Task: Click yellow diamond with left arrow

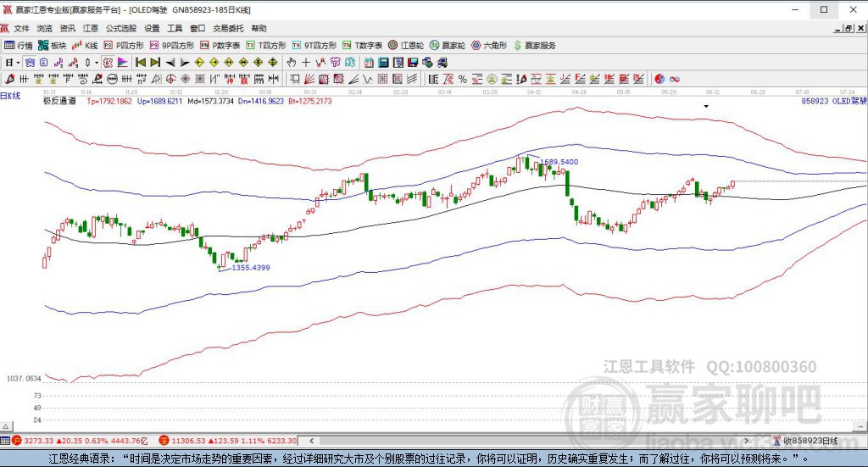Action: [200, 63]
